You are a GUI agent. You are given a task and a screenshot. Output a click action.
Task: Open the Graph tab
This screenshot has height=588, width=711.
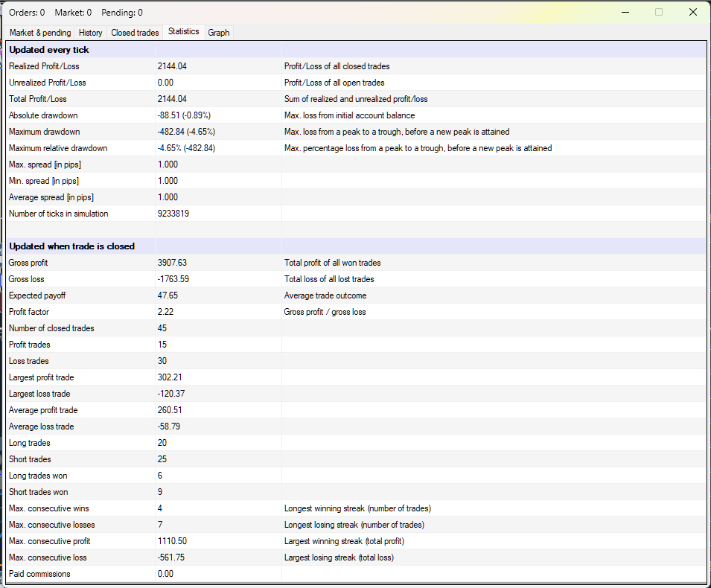[x=219, y=33]
